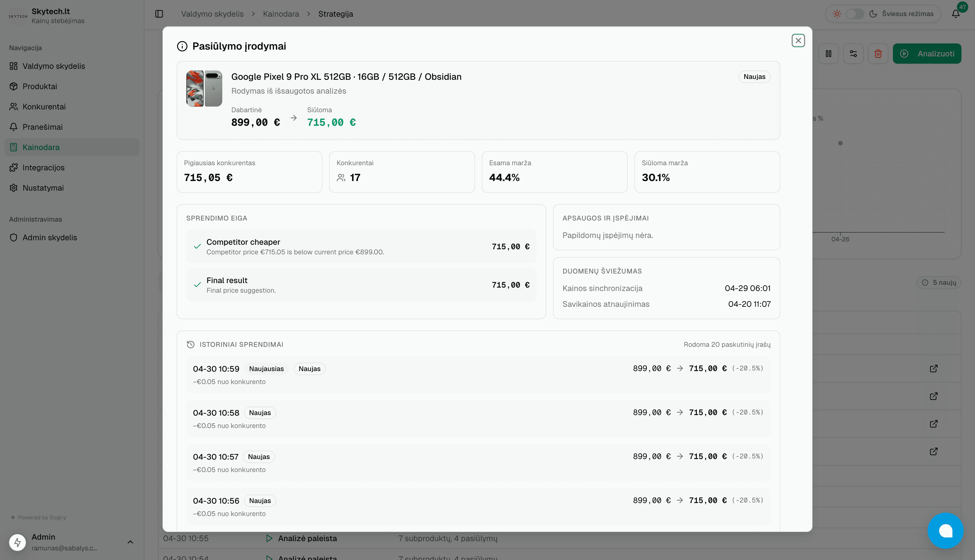
Task: Click the info icon beside Pasiūlymo įrodymai
Action: tap(182, 46)
